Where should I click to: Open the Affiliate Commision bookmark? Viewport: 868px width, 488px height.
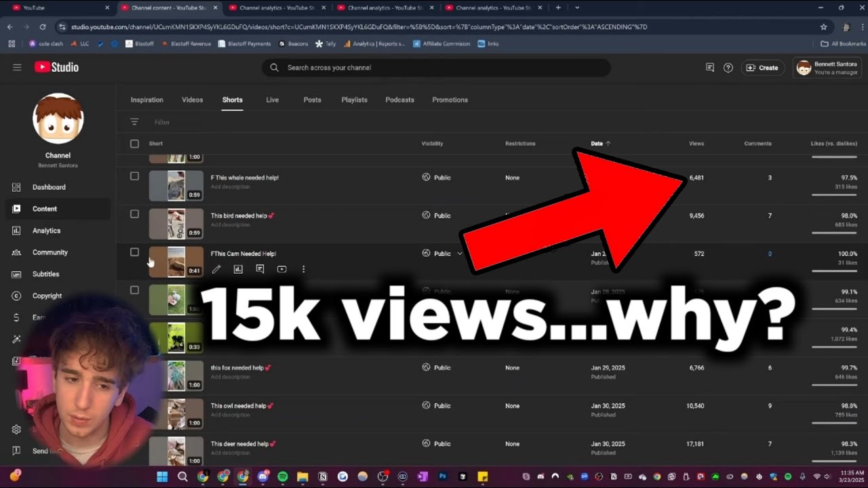440,43
